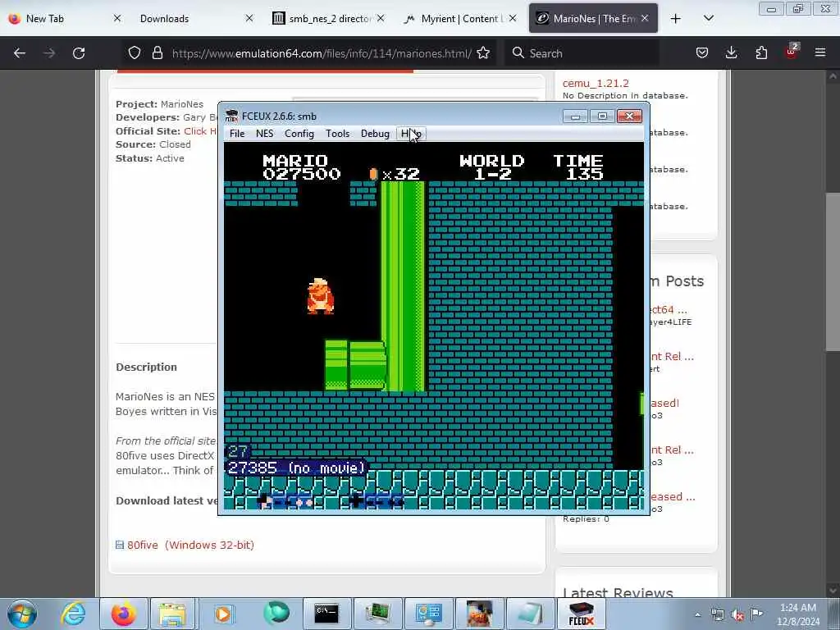Image resolution: width=840 pixels, height=630 pixels.
Task: Click the Firefox Search box
Action: click(582, 53)
